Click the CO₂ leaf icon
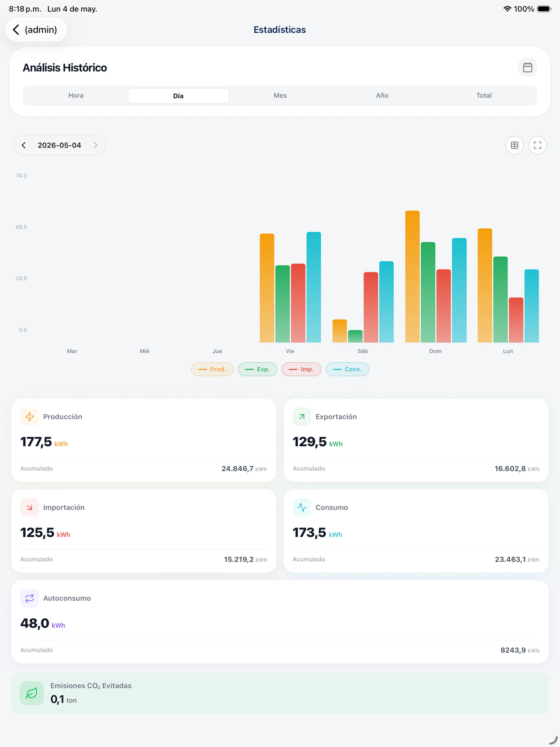 pos(32,693)
